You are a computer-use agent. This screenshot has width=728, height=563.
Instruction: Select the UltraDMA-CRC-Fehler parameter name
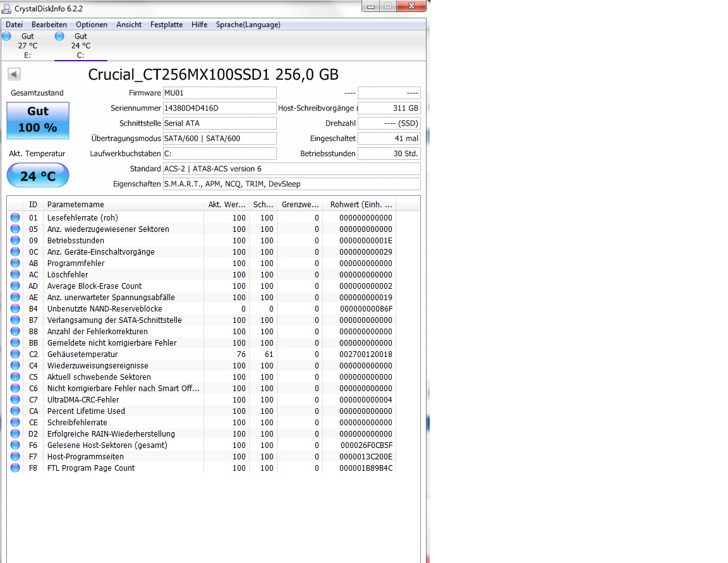pos(83,399)
